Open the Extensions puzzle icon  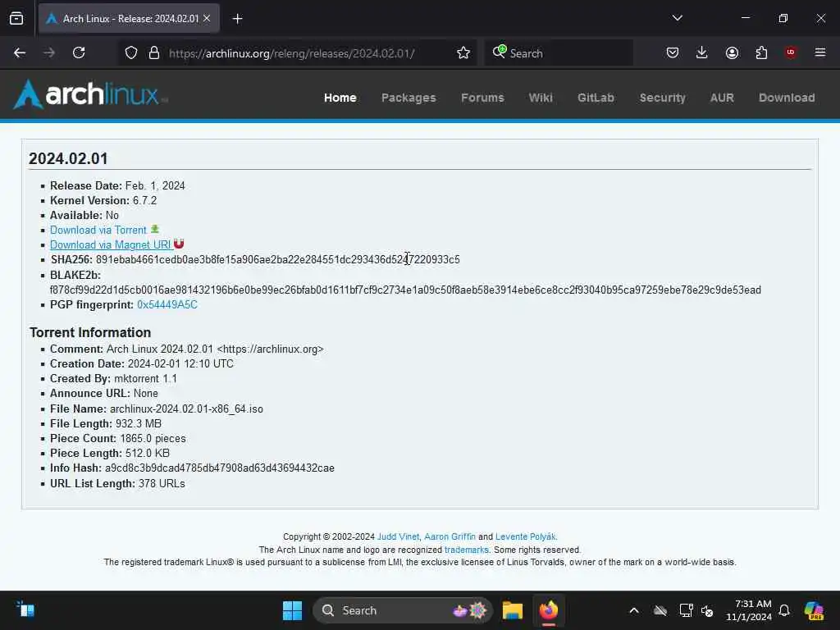coord(761,52)
